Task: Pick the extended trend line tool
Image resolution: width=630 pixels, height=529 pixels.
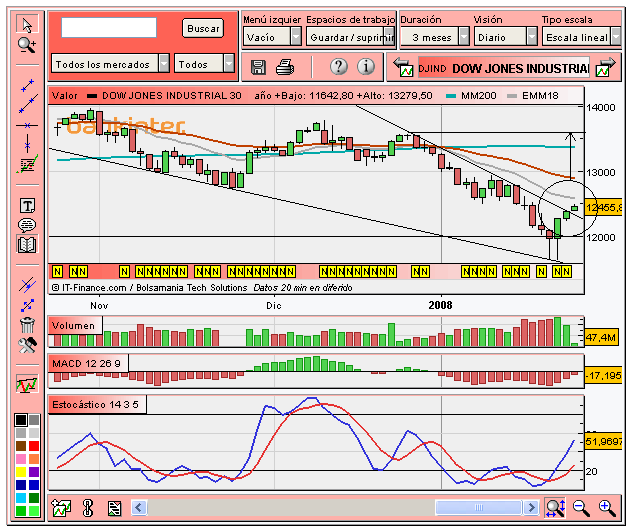Action: [x=28, y=104]
